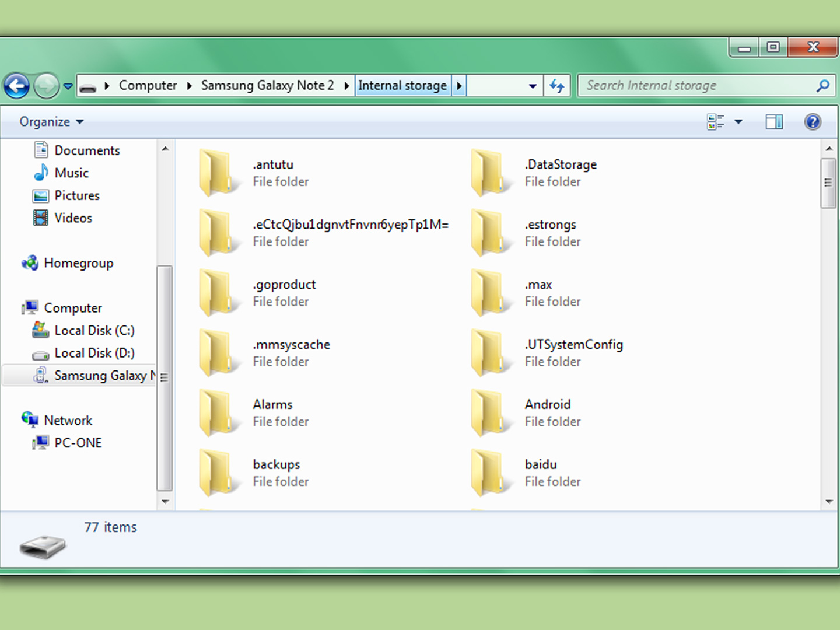Image resolution: width=840 pixels, height=630 pixels.
Task: Select the Android folder icon
Action: point(491,413)
